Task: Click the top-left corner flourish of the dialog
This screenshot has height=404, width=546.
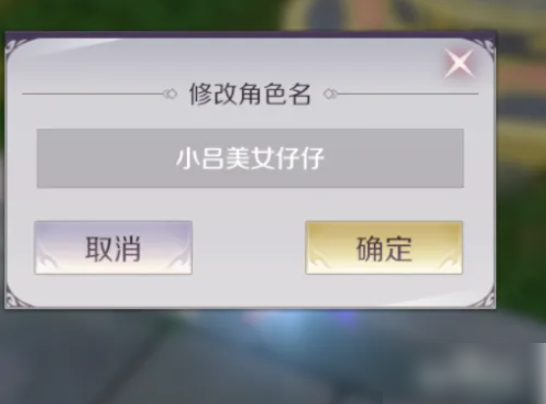Action: pyautogui.click(x=16, y=47)
